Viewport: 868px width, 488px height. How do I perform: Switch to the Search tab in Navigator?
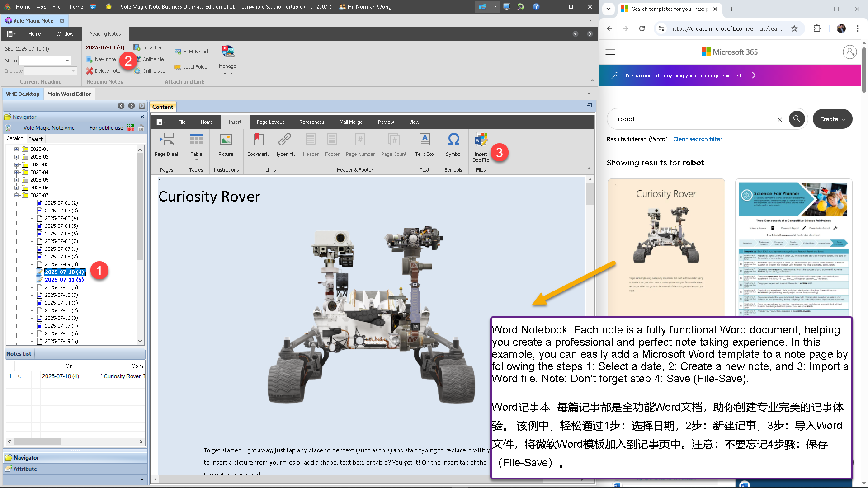point(36,139)
